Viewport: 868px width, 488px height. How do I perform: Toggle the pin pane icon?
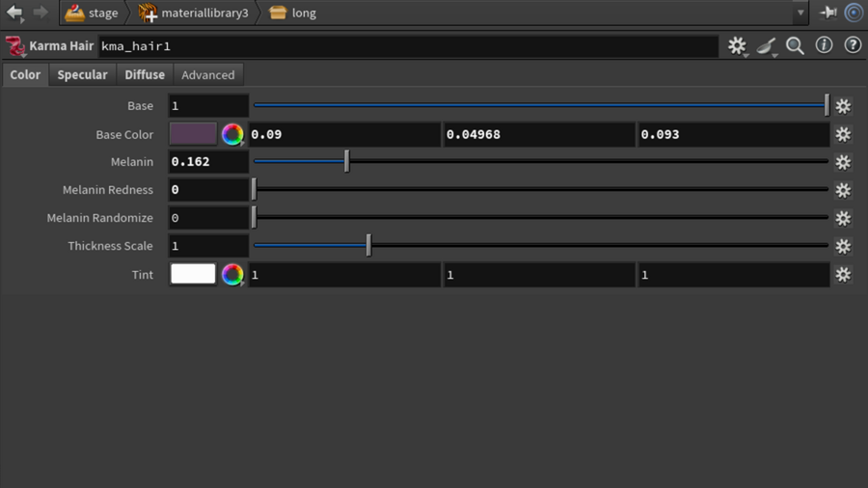828,13
